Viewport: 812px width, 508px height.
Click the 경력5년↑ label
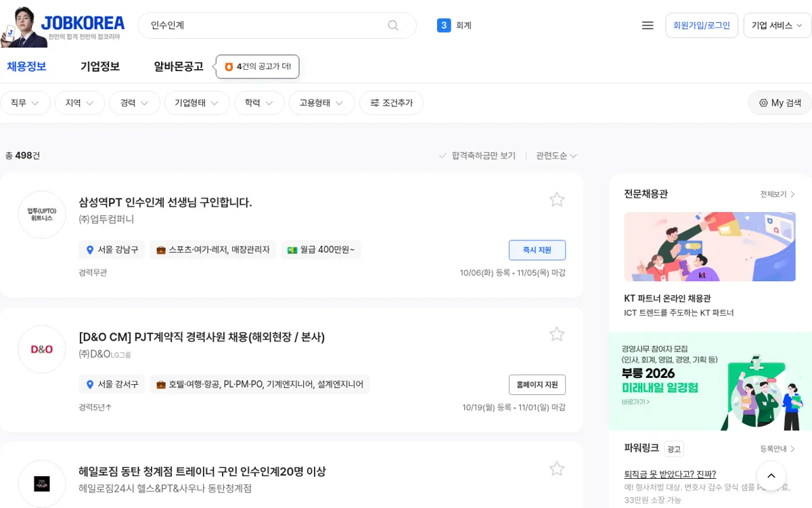tap(95, 408)
